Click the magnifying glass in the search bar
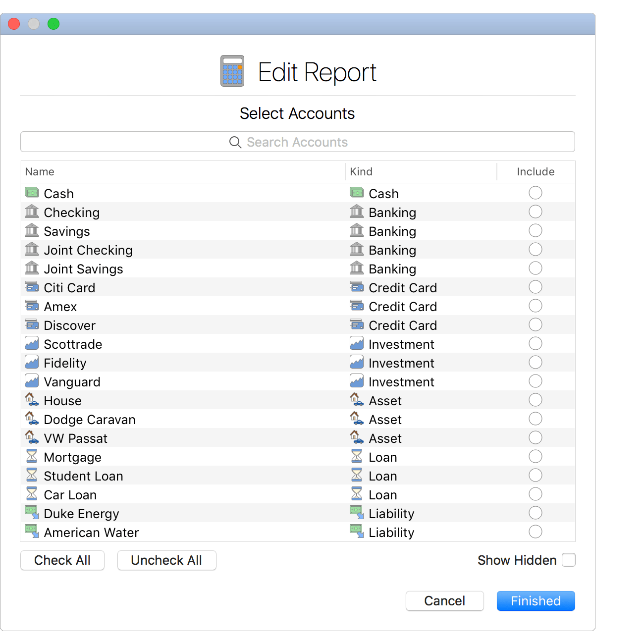Image resolution: width=644 pixels, height=644 pixels. click(x=235, y=142)
